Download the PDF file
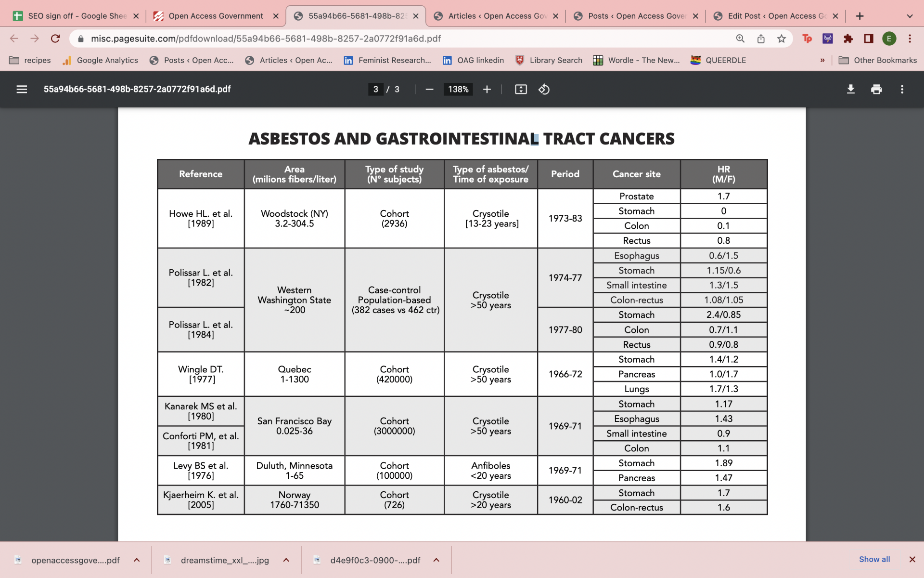924x578 pixels. pyautogui.click(x=851, y=89)
